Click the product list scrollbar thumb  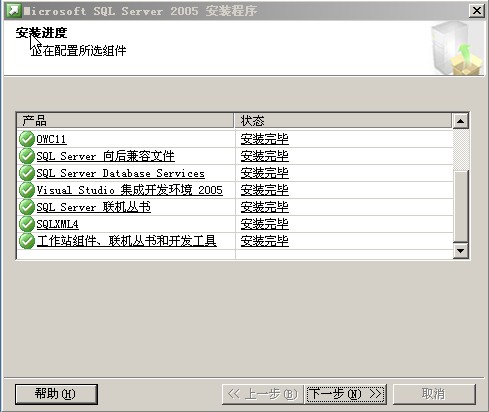tap(461, 206)
